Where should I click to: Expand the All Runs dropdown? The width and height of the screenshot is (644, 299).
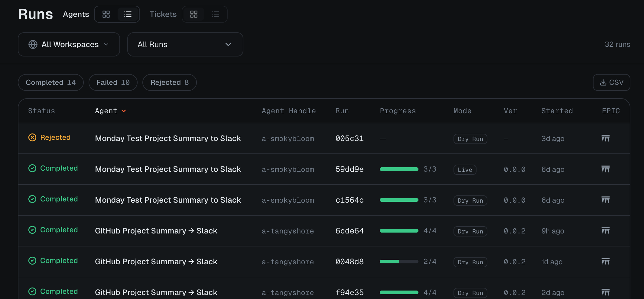pos(185,44)
